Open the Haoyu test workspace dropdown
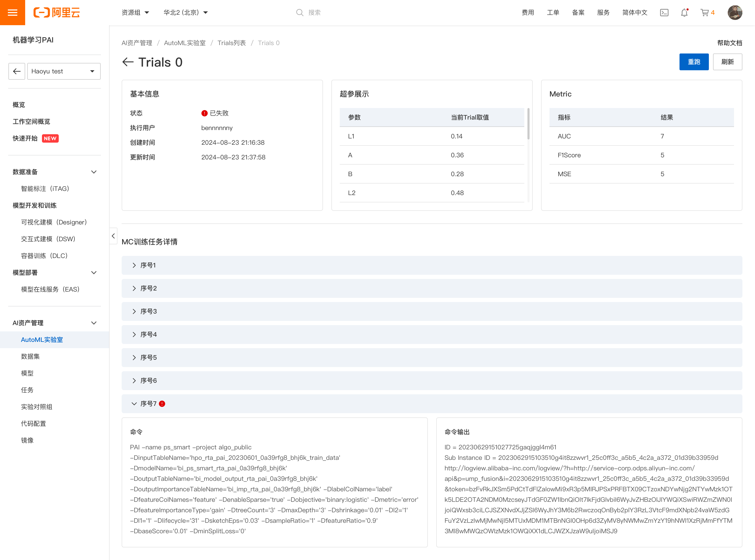The image size is (755, 560). (64, 71)
